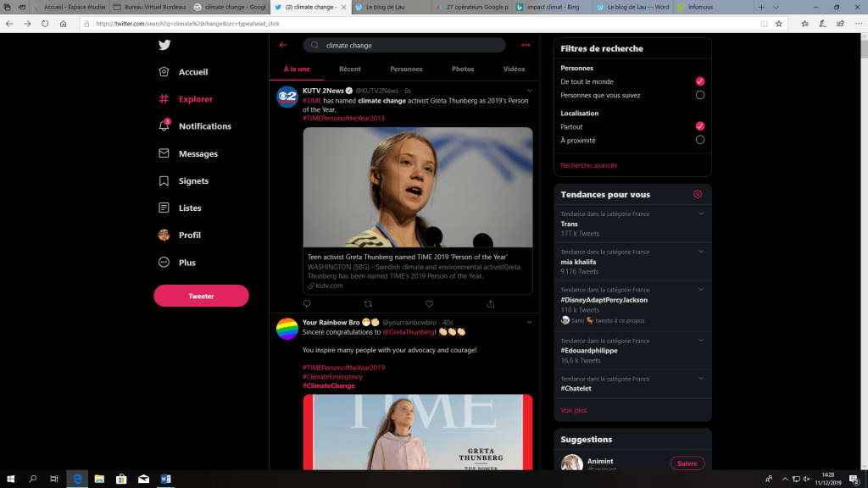Select 'Personnes que vous suivez' radio button
This screenshot has height=488, width=868.
(x=699, y=95)
